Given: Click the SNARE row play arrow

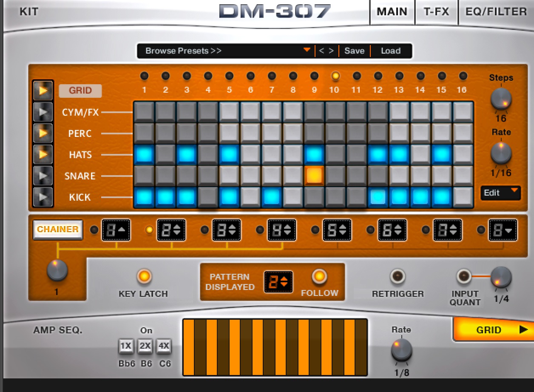Looking at the screenshot, I should click(43, 176).
